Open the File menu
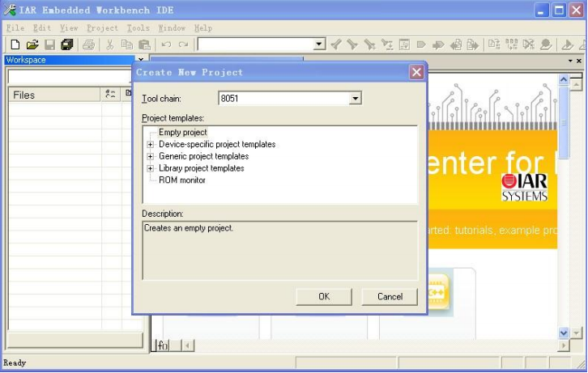Image resolution: width=588 pixels, height=373 pixels. (15, 28)
